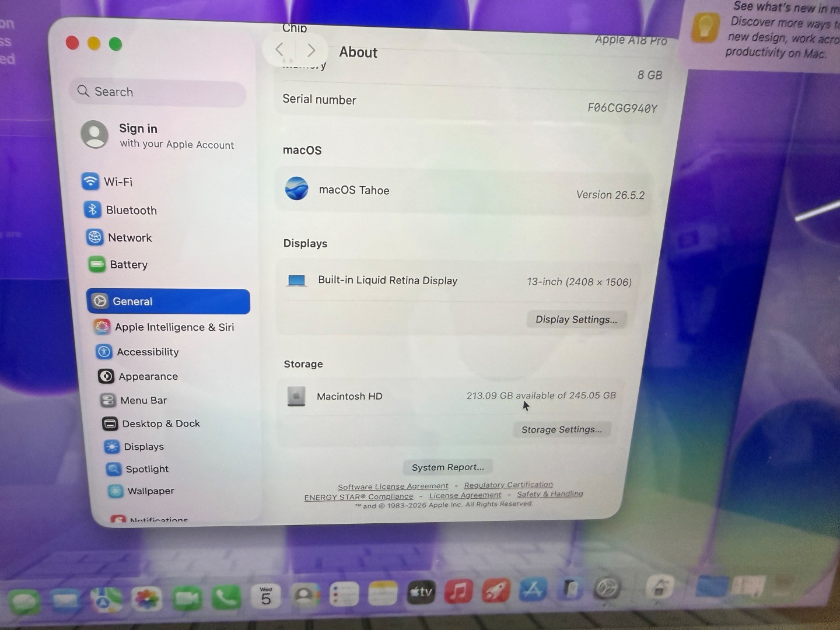The width and height of the screenshot is (840, 630).
Task: Click the 13-inch (2408 × 1506) text
Action: (x=579, y=282)
